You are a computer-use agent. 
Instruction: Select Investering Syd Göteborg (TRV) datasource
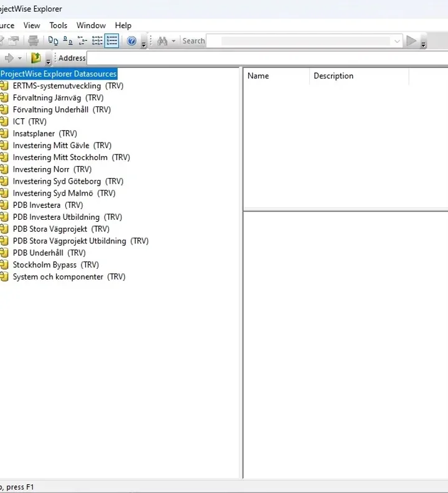click(68, 181)
